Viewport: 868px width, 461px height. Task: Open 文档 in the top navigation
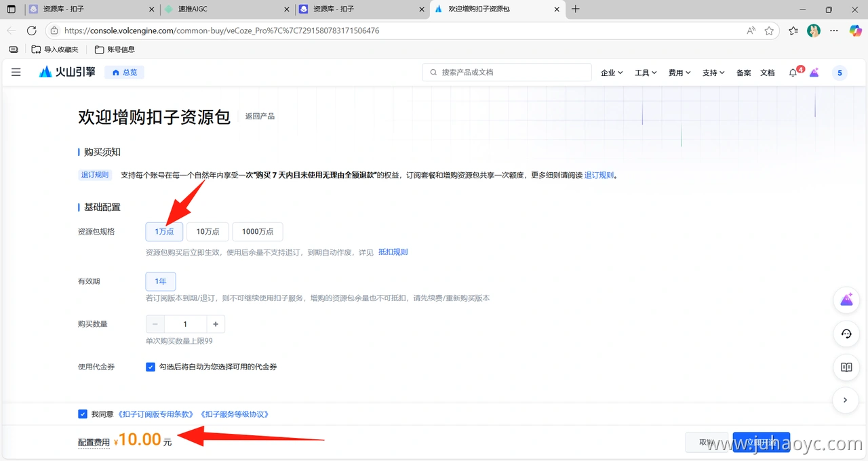pyautogui.click(x=768, y=73)
